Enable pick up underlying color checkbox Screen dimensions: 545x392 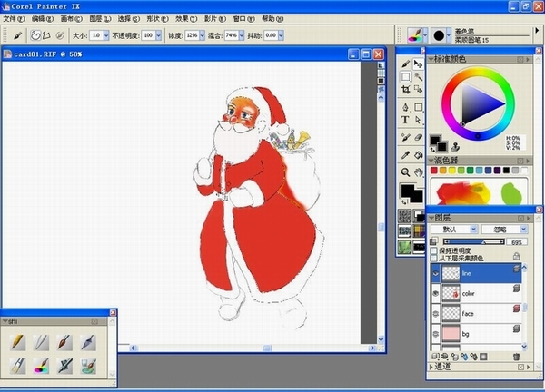coord(434,258)
